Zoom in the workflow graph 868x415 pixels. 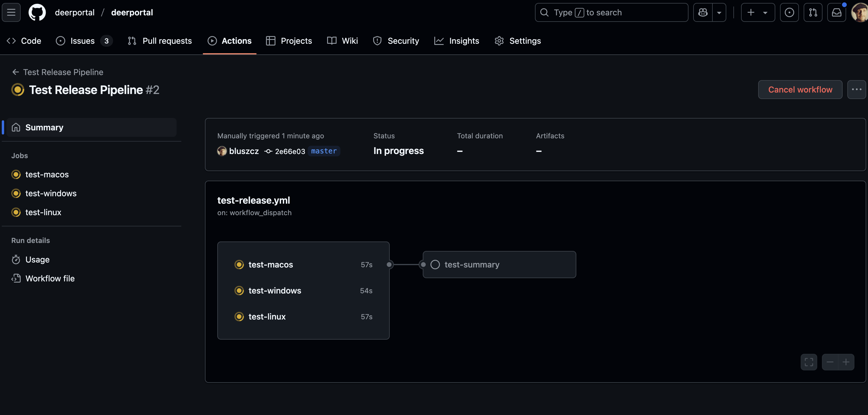tap(846, 362)
